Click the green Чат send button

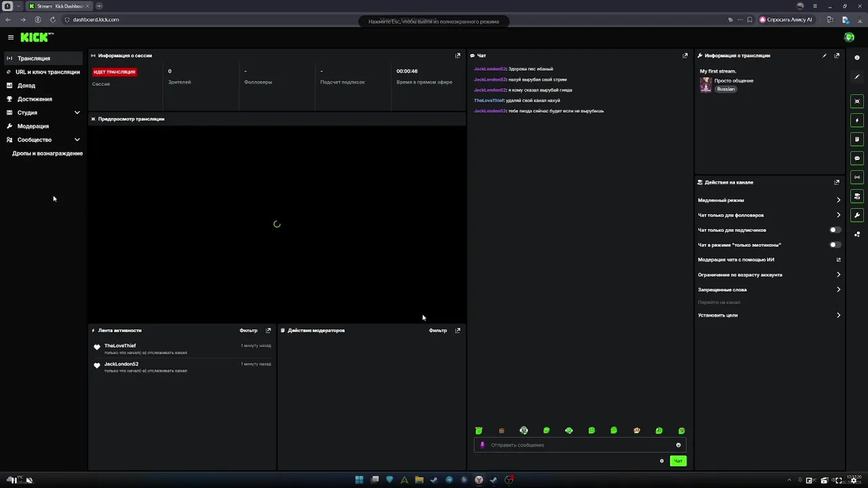pyautogui.click(x=678, y=461)
